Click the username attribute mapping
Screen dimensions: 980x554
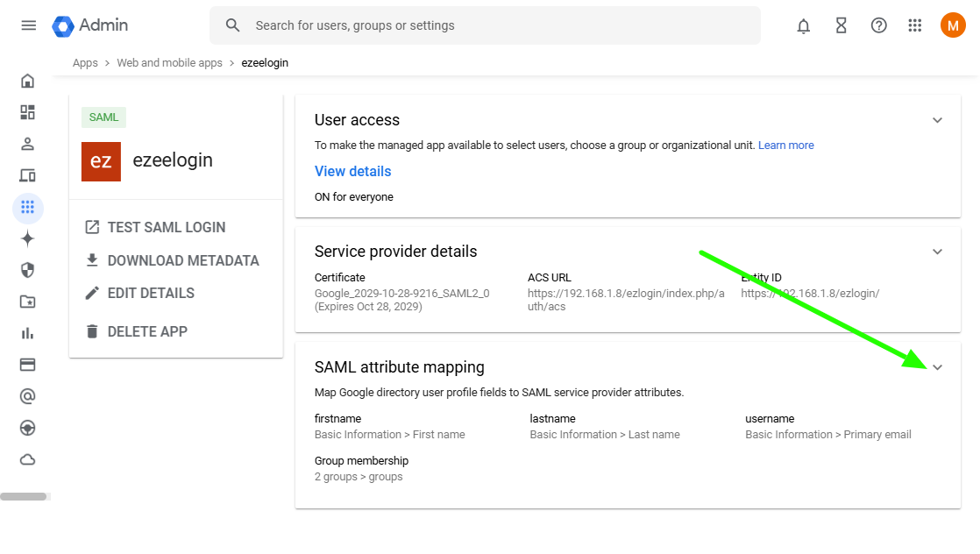click(828, 426)
